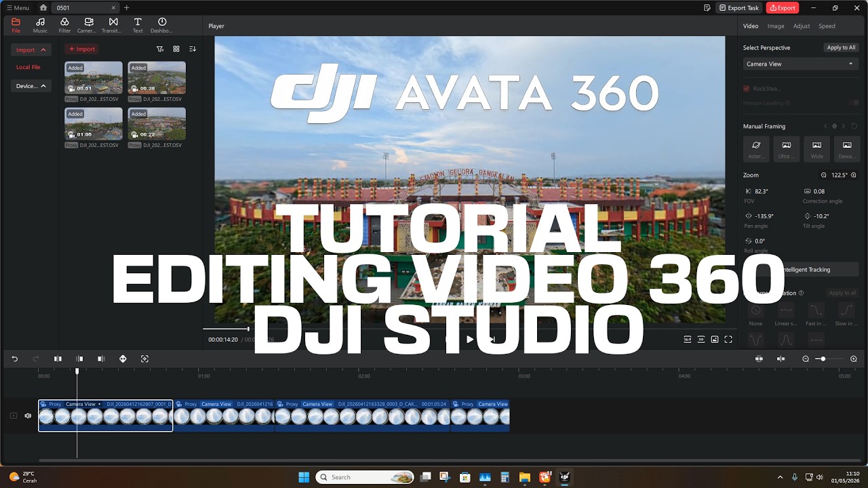The height and width of the screenshot is (488, 868).
Task: Select Local File in sidebar
Action: [x=28, y=67]
